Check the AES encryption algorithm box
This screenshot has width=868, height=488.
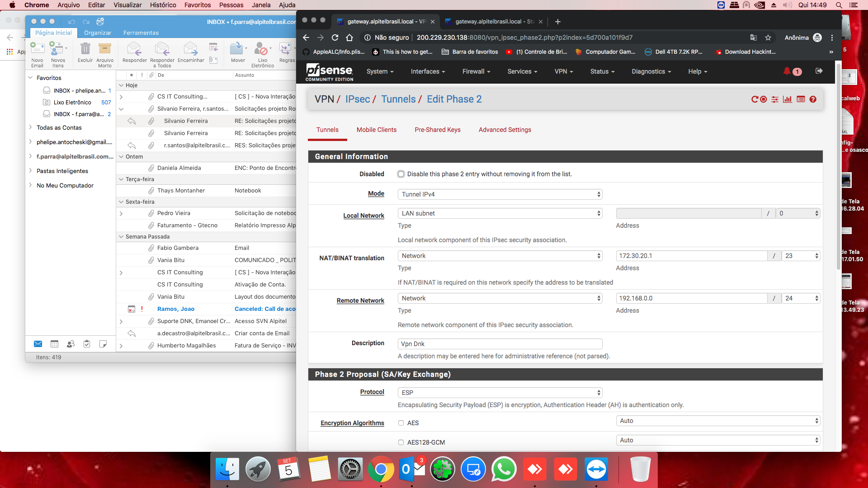coord(401,423)
